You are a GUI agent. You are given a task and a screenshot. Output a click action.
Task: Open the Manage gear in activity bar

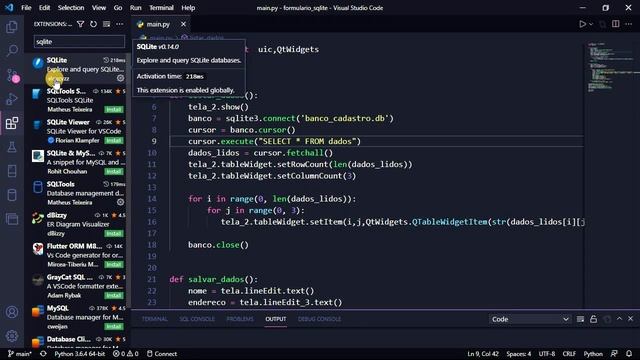coord(12,336)
